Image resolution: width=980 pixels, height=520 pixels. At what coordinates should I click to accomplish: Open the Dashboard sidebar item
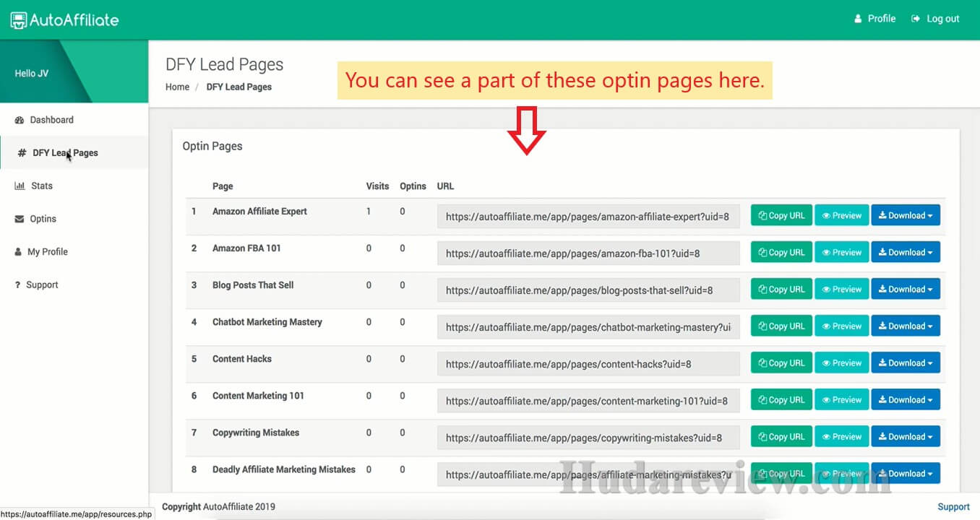click(44, 120)
